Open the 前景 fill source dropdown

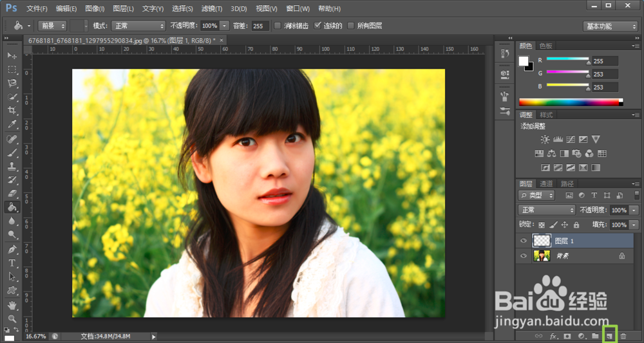coord(52,26)
